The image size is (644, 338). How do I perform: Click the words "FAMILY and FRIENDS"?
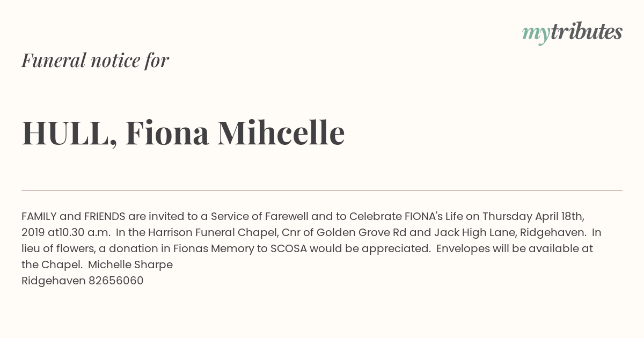(74, 217)
